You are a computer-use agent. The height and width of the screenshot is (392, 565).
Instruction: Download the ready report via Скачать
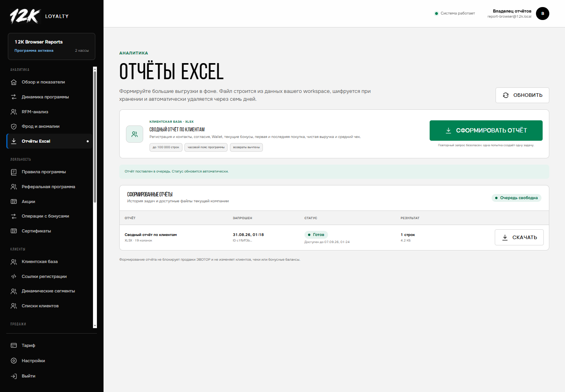pyautogui.click(x=519, y=238)
